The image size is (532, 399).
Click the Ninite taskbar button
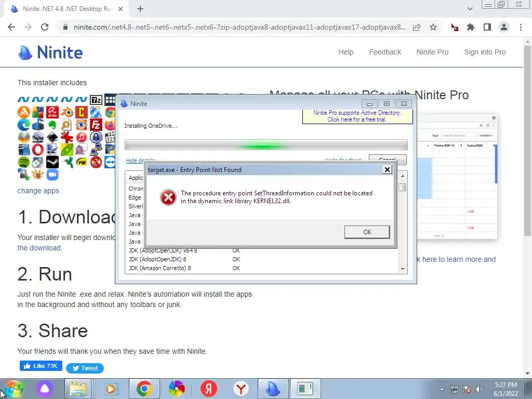[x=273, y=389]
